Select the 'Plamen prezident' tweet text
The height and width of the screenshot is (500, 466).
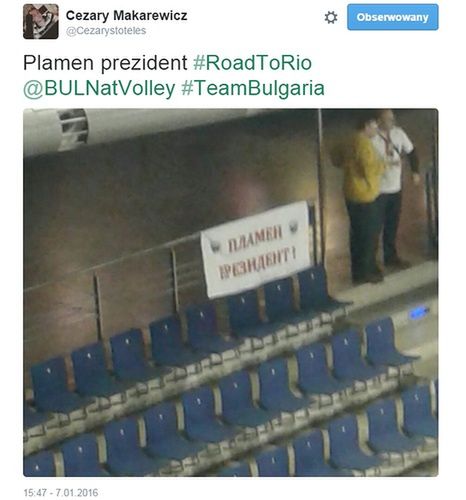105,63
